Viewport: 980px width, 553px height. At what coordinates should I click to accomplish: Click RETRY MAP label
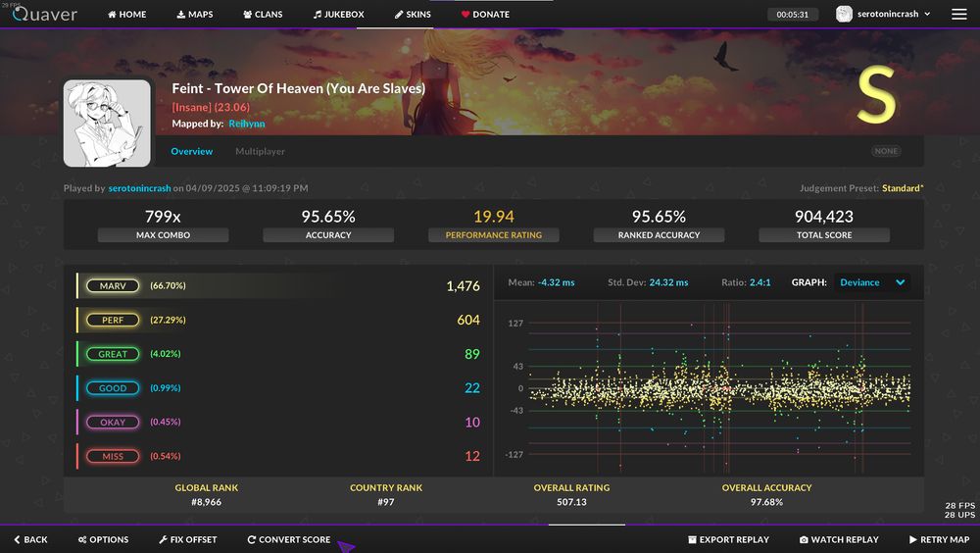945,539
